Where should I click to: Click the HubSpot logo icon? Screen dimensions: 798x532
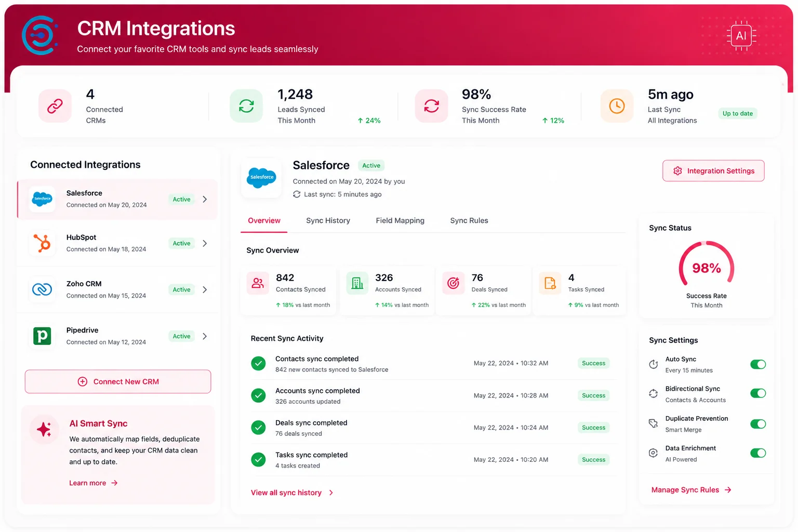click(x=42, y=243)
